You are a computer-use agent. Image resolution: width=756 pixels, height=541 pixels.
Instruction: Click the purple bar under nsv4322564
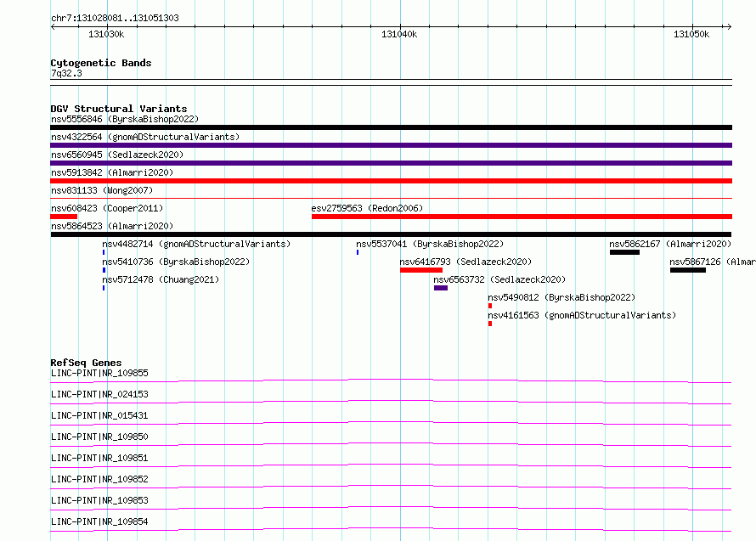[x=391, y=145]
